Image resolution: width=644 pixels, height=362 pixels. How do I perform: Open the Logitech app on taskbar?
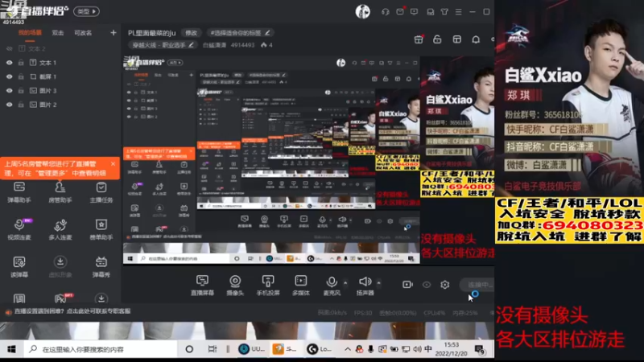[x=320, y=349]
